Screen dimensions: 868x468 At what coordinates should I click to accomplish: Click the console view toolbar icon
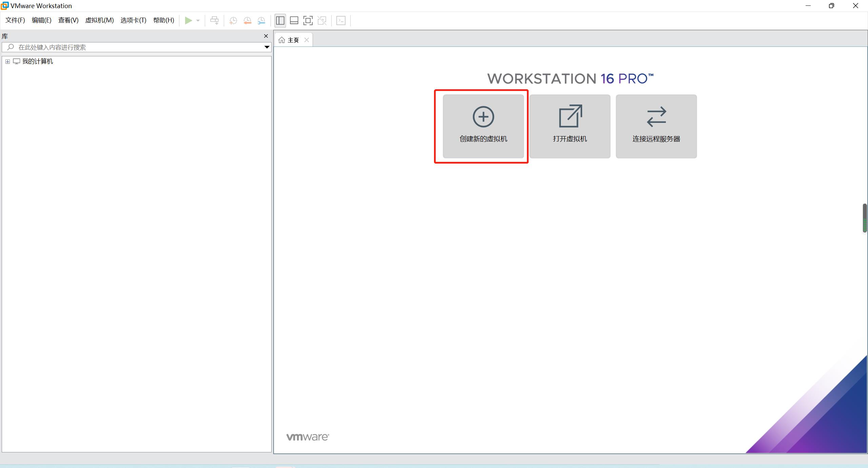coord(341,21)
